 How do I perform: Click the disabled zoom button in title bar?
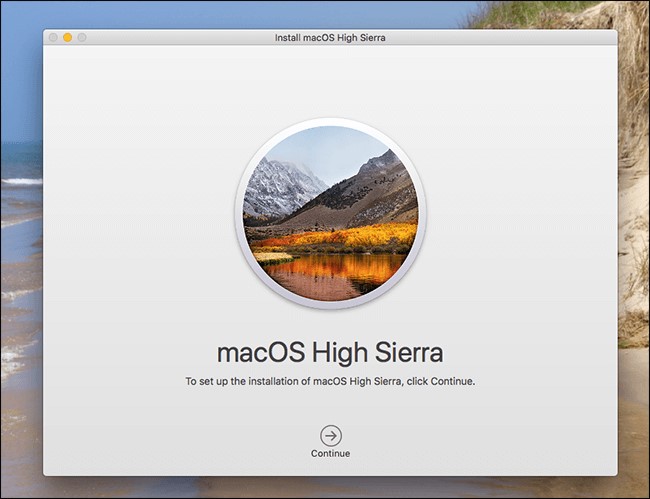tap(82, 38)
